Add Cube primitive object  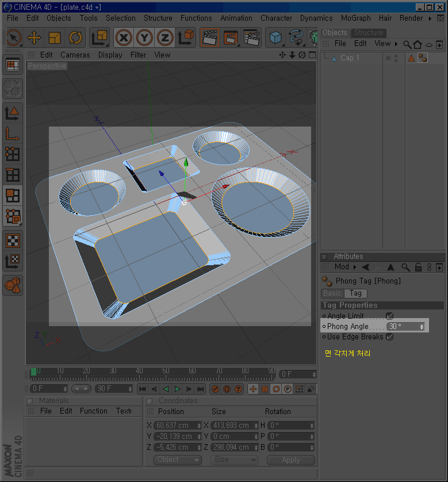point(275,38)
